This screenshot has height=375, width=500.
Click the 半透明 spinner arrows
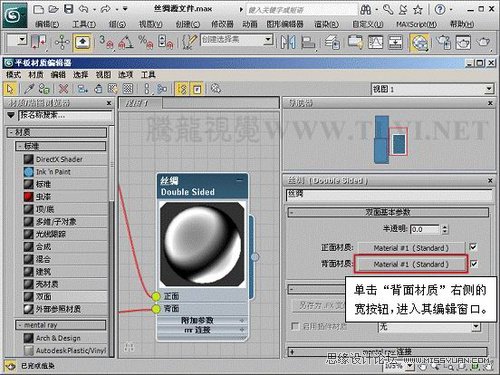(445, 229)
